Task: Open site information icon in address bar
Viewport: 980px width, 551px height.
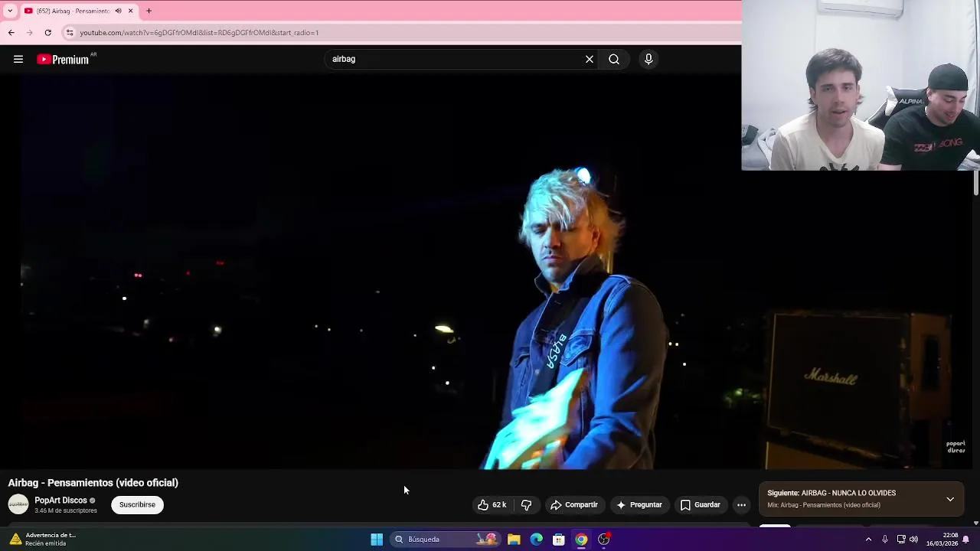Action: click(x=70, y=32)
